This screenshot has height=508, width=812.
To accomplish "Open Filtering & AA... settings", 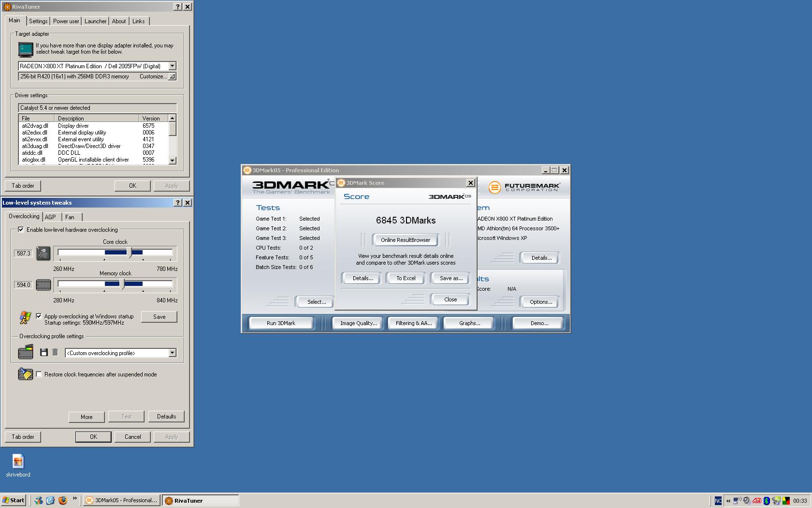I will pyautogui.click(x=414, y=323).
